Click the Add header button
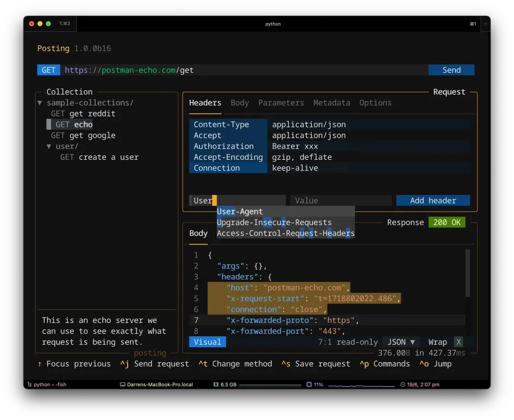Image resolution: width=514 pixels, height=420 pixels. [433, 201]
